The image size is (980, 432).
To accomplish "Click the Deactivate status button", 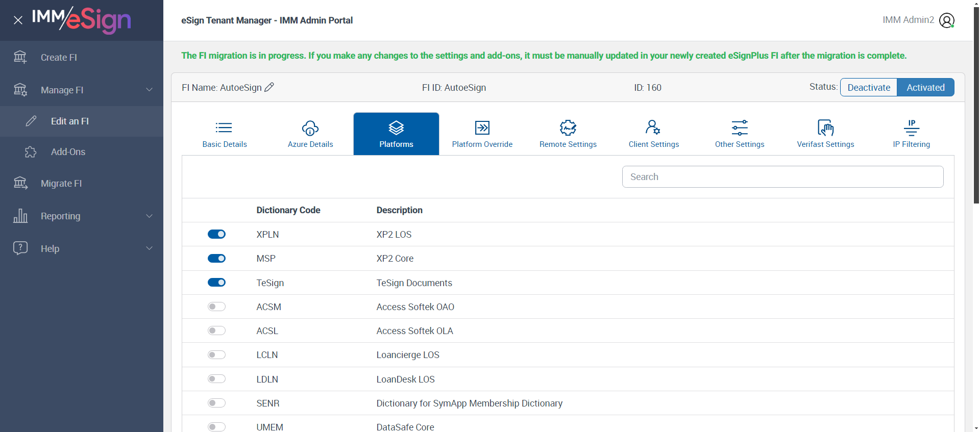I will (869, 87).
